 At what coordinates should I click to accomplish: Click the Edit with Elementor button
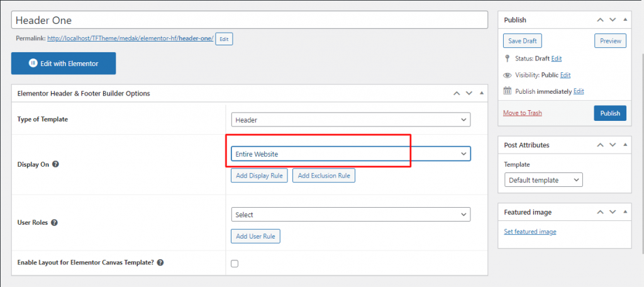coord(64,64)
